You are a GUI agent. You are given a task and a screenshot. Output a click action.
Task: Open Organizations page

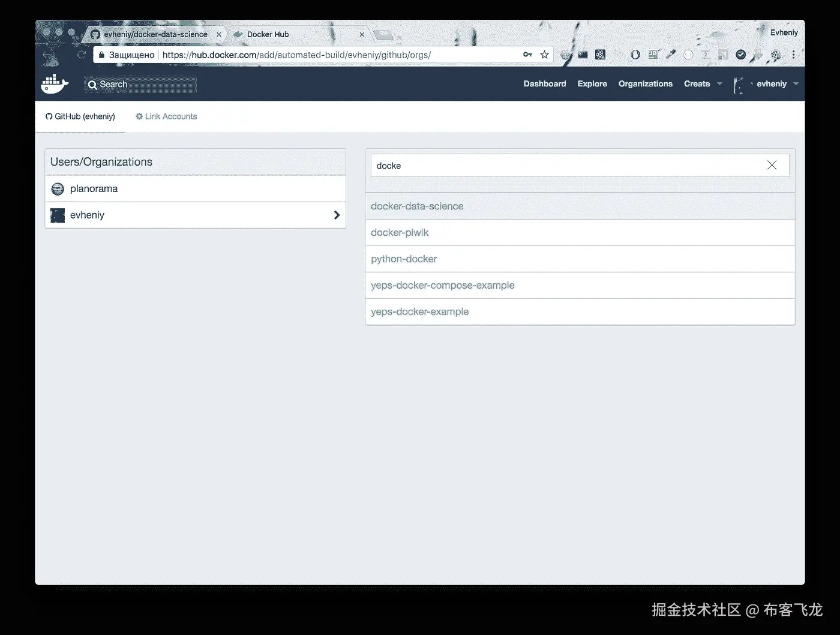[x=646, y=84]
